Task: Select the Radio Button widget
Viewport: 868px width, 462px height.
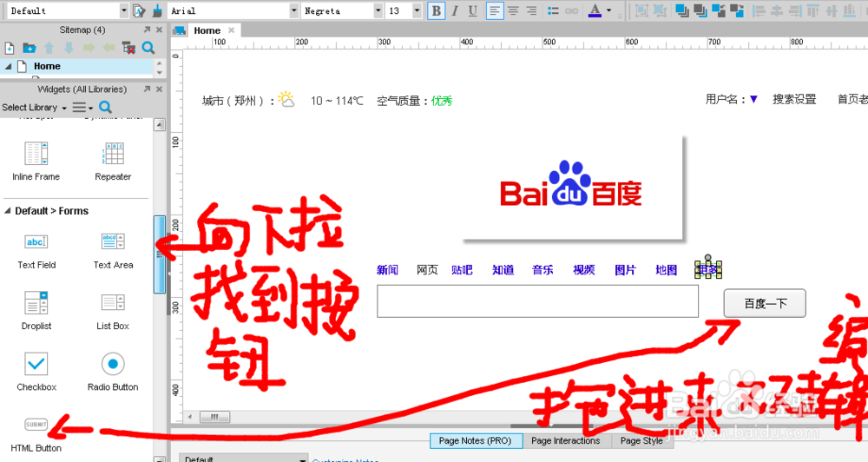Action: click(113, 372)
